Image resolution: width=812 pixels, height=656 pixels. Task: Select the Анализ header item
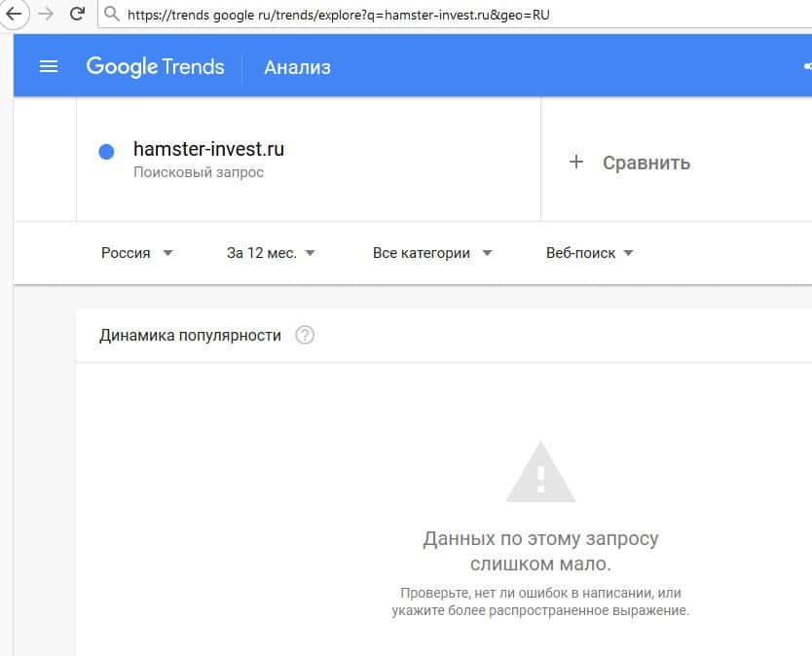pyautogui.click(x=298, y=67)
